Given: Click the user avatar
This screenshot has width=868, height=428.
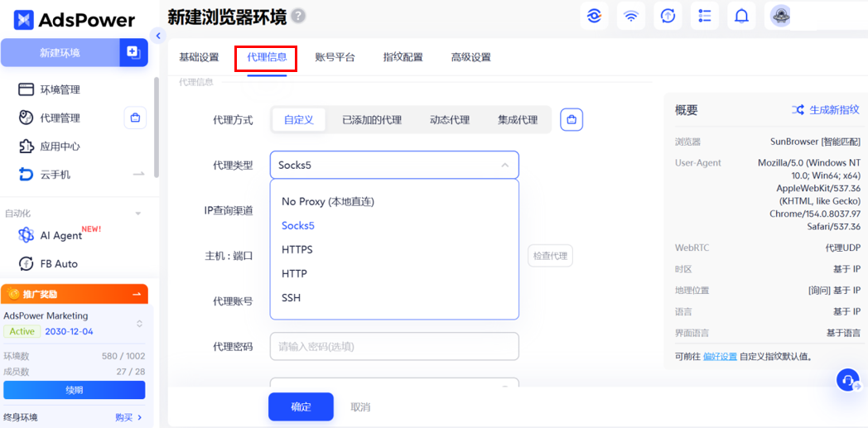Looking at the screenshot, I should (x=781, y=16).
